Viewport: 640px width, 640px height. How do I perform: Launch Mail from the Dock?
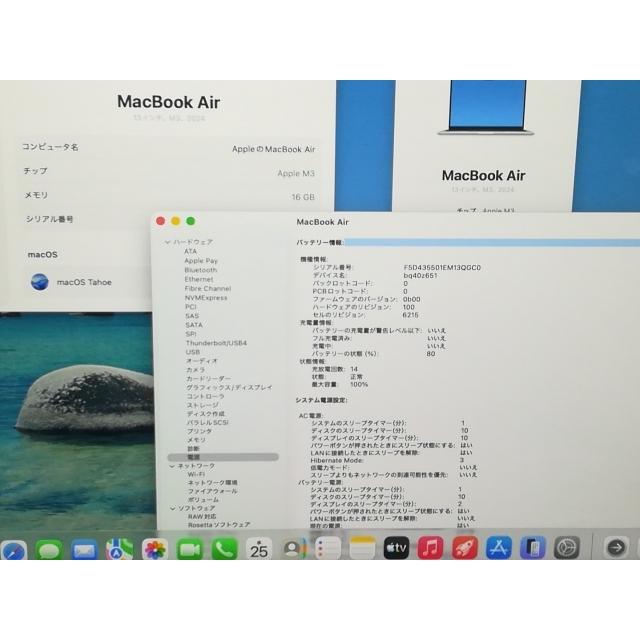click(x=84, y=549)
